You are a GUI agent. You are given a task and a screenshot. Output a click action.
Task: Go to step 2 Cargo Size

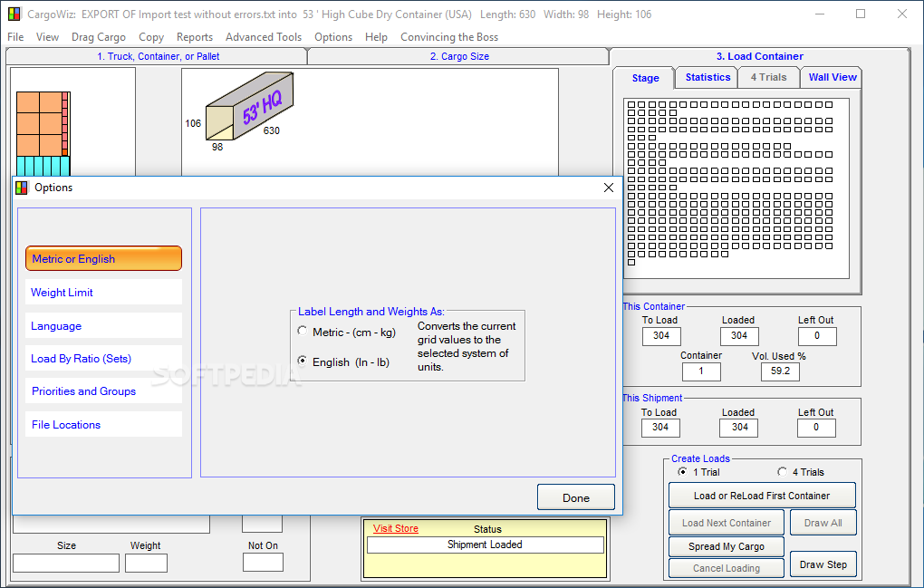coord(459,56)
